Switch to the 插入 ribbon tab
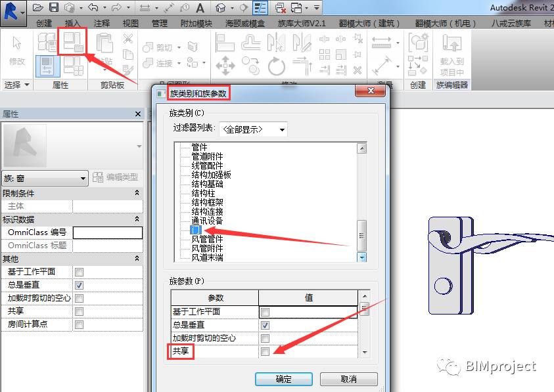The width and height of the screenshot is (554, 392). pos(72,23)
